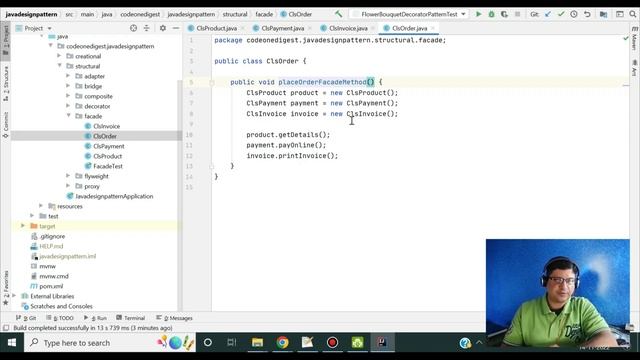Open Search Everywhere magnifier icon
Viewport: 640px width, 360px height.
tap(633, 14)
